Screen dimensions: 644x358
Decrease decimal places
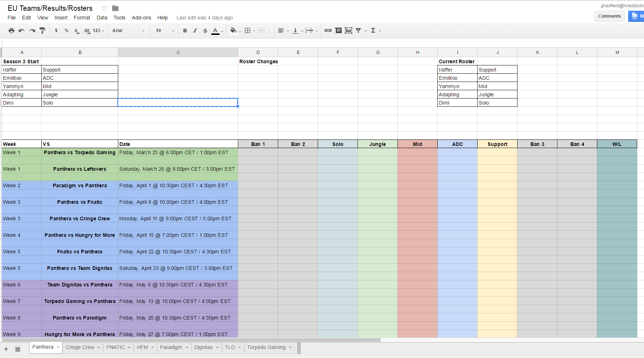(x=77, y=31)
